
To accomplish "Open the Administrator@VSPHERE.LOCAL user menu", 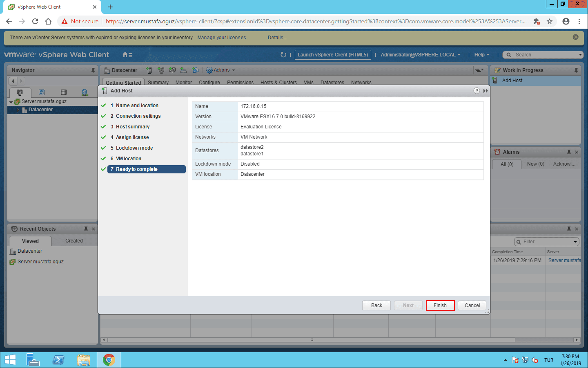I will click(x=420, y=54).
